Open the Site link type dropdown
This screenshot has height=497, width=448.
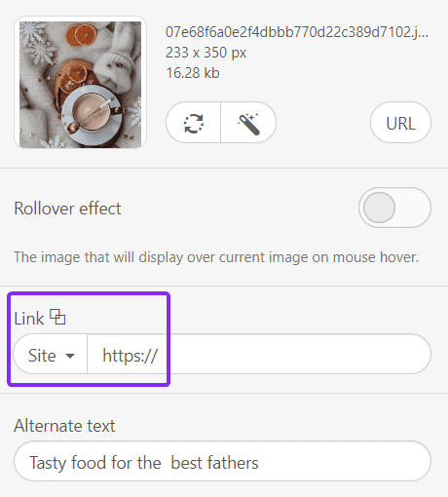tap(51, 355)
